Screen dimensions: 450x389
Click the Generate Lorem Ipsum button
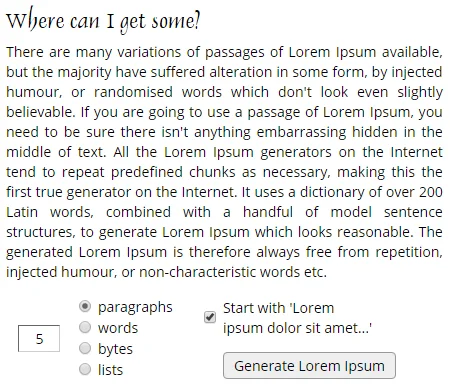309,366
